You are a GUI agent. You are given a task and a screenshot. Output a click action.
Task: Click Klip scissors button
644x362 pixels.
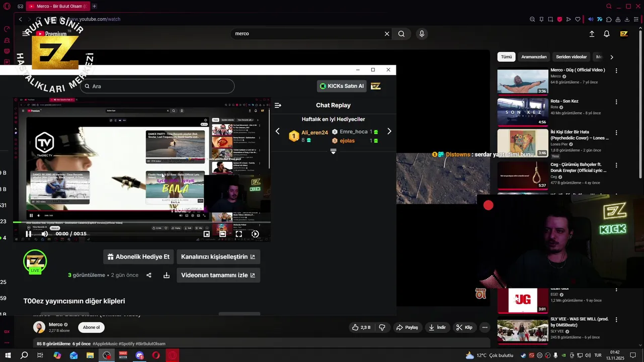464,327
